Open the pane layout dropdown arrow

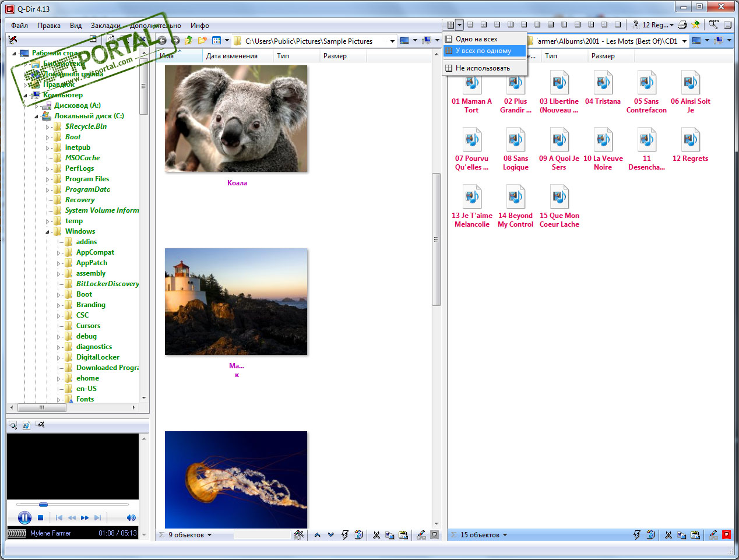point(459,24)
